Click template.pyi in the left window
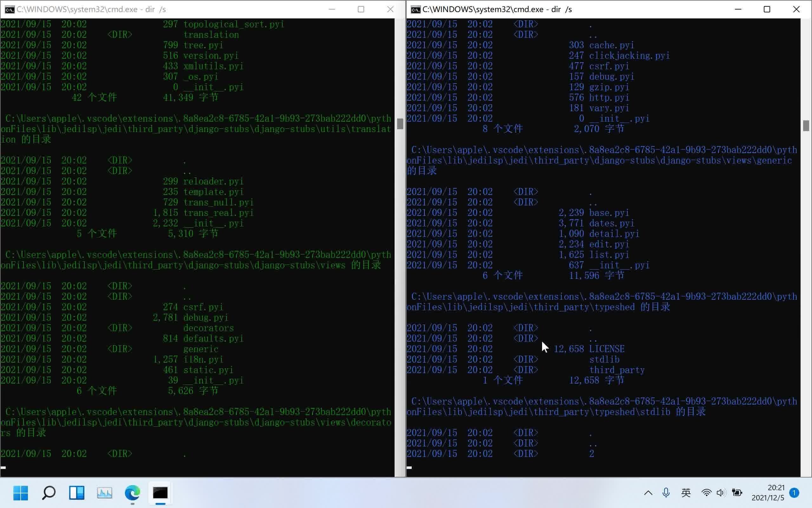This screenshot has width=812, height=508. [x=213, y=192]
